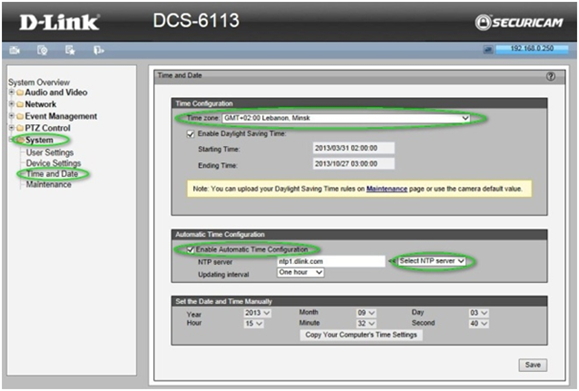Expand the Audio and Video tree node
Screen dimensions: 579x391
tap(11, 92)
